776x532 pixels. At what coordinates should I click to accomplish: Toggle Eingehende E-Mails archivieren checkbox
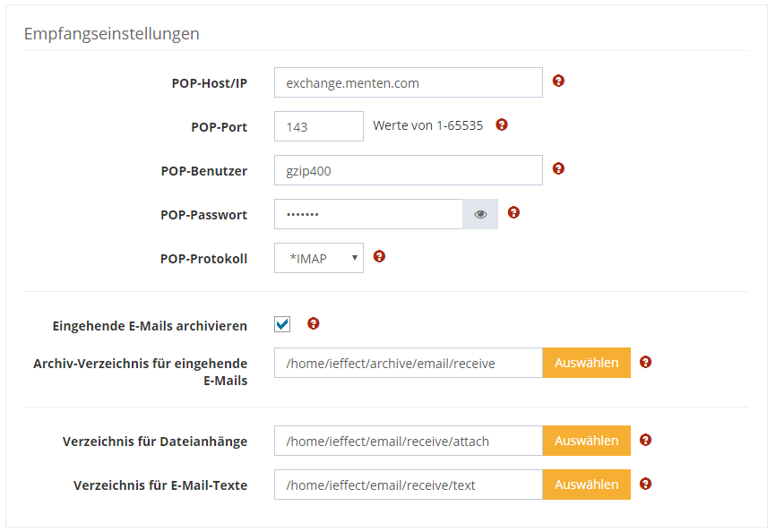pos(282,324)
